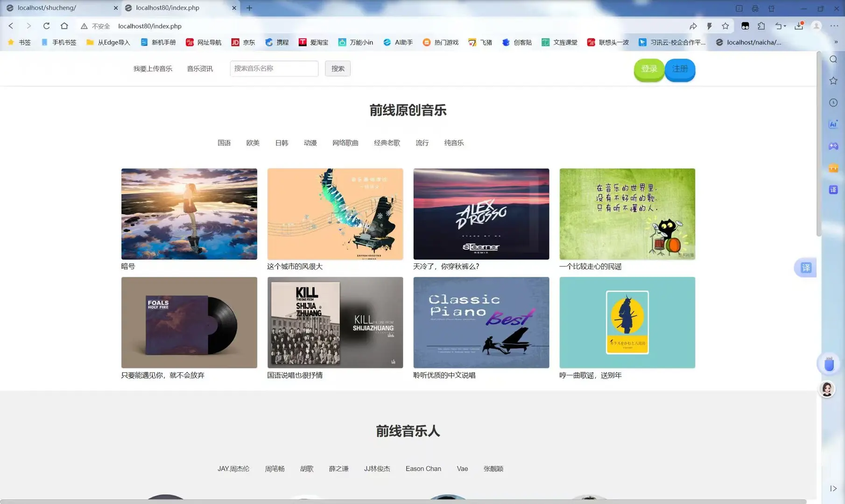Open browser history icon in right sidebar
Viewport: 845px width, 504px height.
click(833, 103)
